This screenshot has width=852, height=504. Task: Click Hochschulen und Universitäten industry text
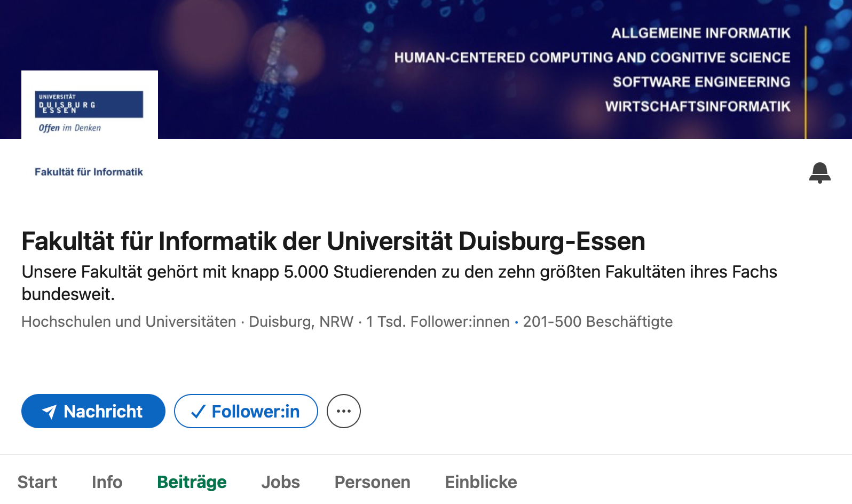(129, 321)
